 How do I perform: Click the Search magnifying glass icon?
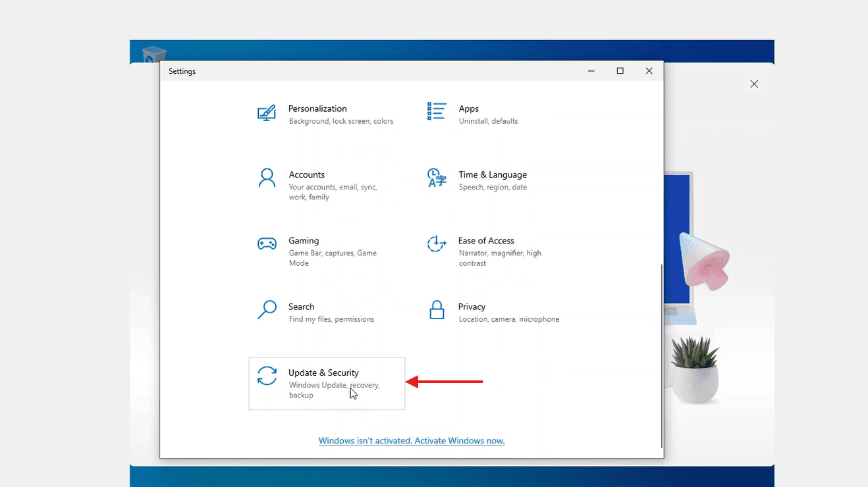click(267, 310)
